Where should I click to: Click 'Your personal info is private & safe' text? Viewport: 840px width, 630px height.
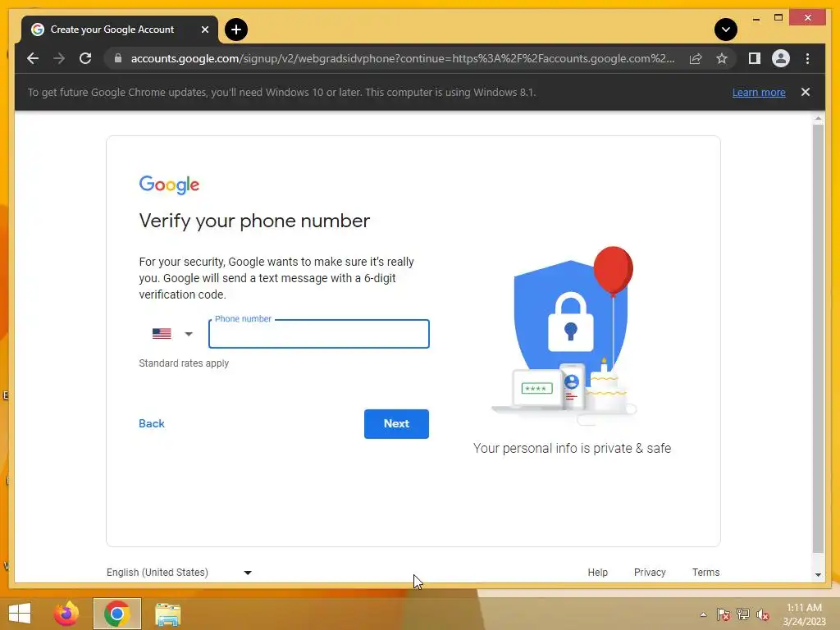pos(572,449)
